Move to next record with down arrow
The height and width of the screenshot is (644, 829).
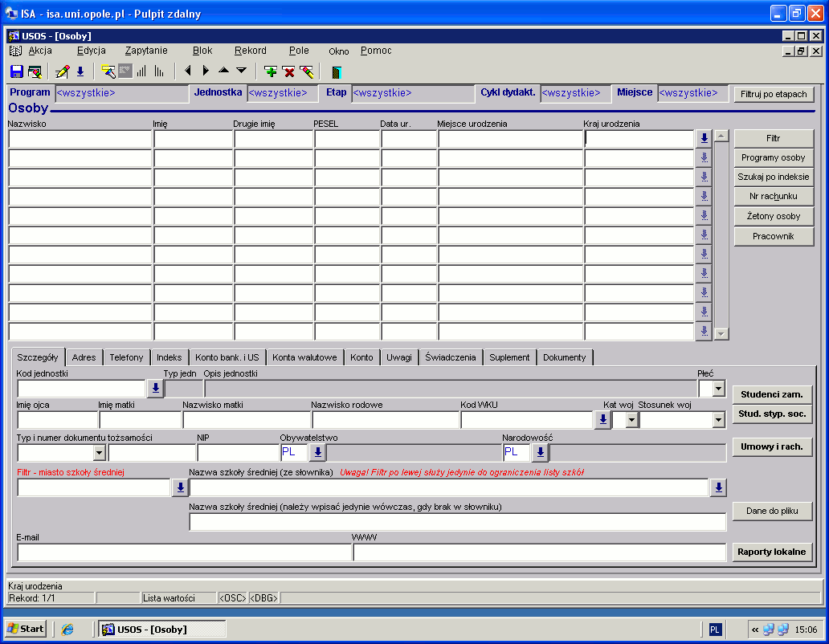tap(242, 71)
